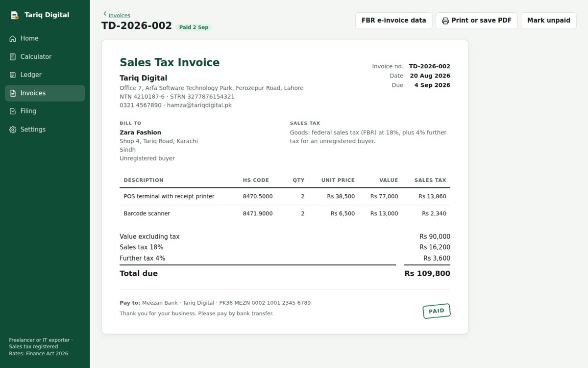Select Invoices in the sidebar
The image size is (588, 368).
(x=45, y=93)
